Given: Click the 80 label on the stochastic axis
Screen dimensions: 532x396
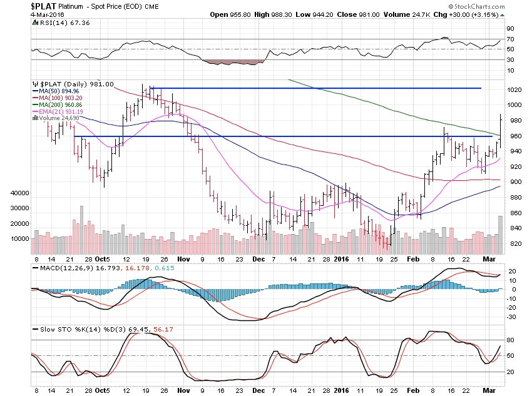Looking at the screenshot, I should 510,340.
